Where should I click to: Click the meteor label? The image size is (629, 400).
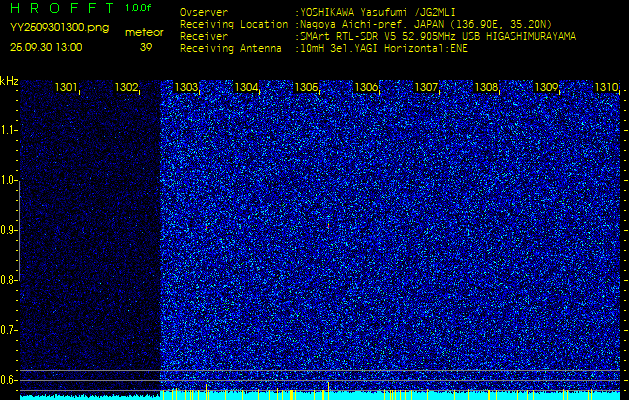click(144, 33)
